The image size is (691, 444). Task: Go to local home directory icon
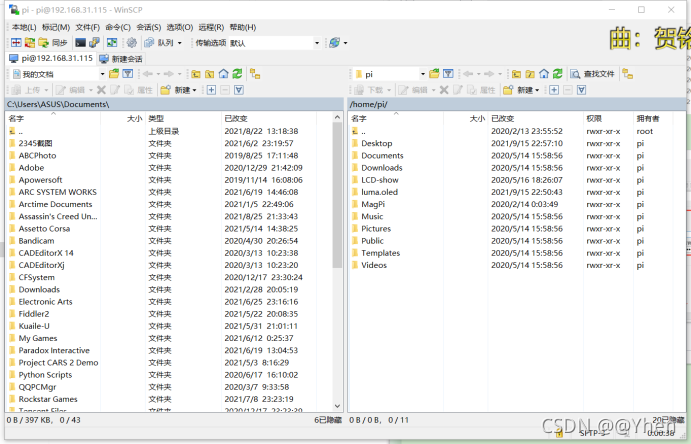pos(223,74)
